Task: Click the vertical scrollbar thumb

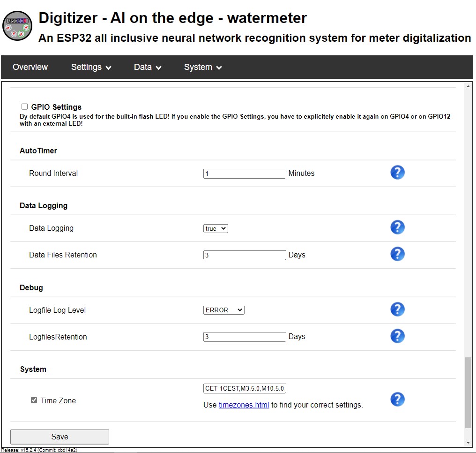Action: (x=468, y=393)
